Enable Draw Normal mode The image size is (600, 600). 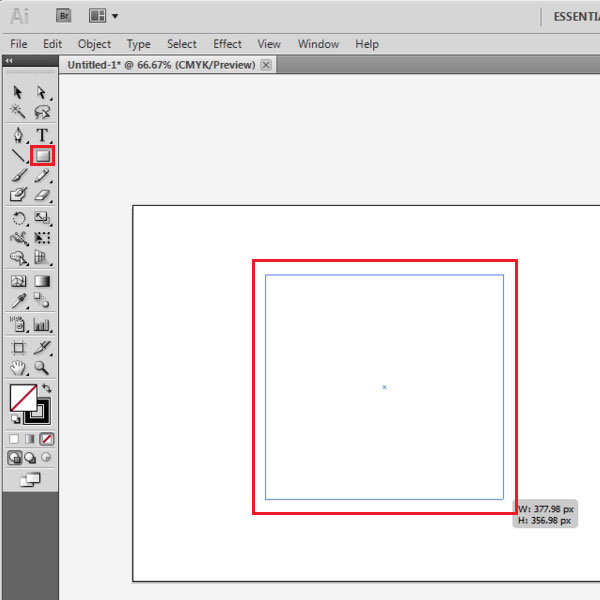tap(15, 457)
